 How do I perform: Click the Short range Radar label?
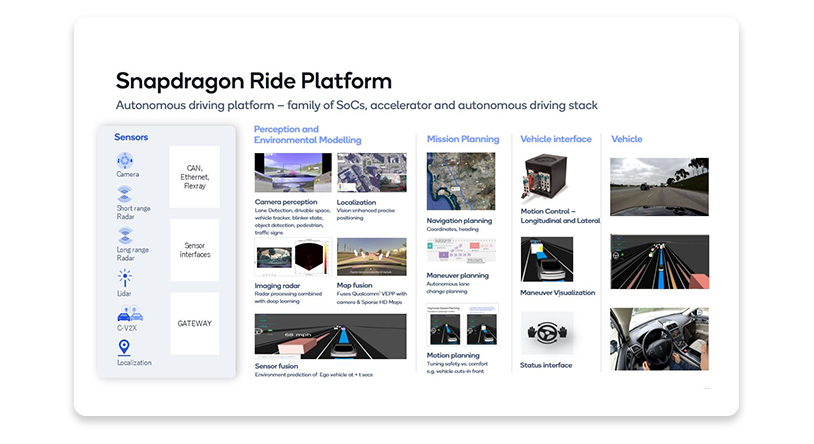133,212
